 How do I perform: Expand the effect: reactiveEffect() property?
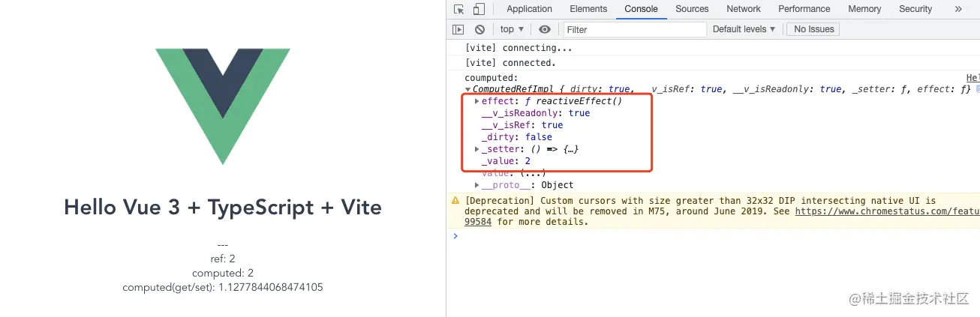pyautogui.click(x=477, y=101)
